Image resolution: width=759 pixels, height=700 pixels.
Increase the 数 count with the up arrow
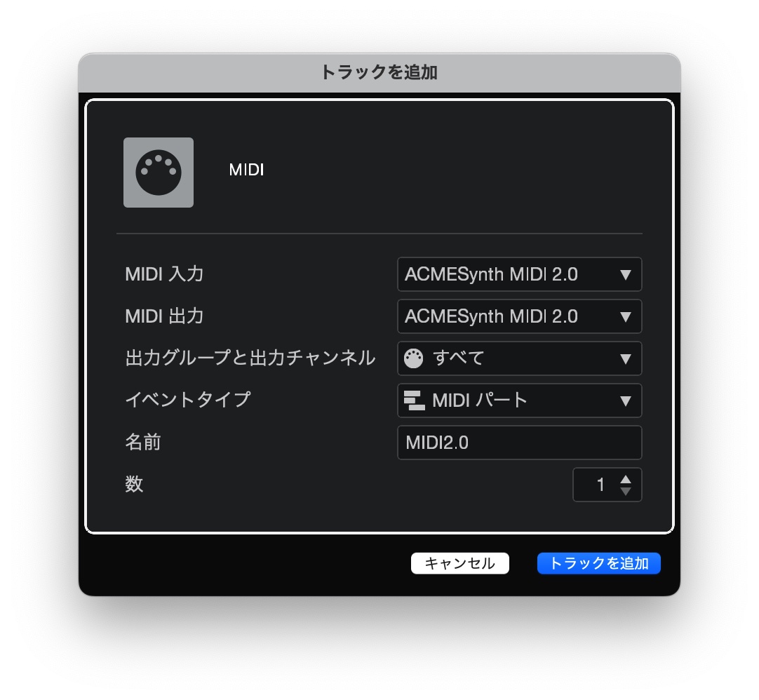click(x=626, y=480)
